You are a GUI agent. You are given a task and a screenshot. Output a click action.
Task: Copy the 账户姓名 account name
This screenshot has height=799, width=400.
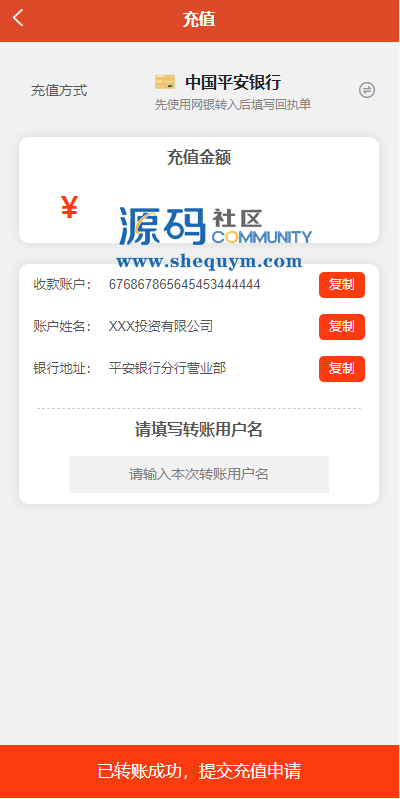tap(342, 327)
